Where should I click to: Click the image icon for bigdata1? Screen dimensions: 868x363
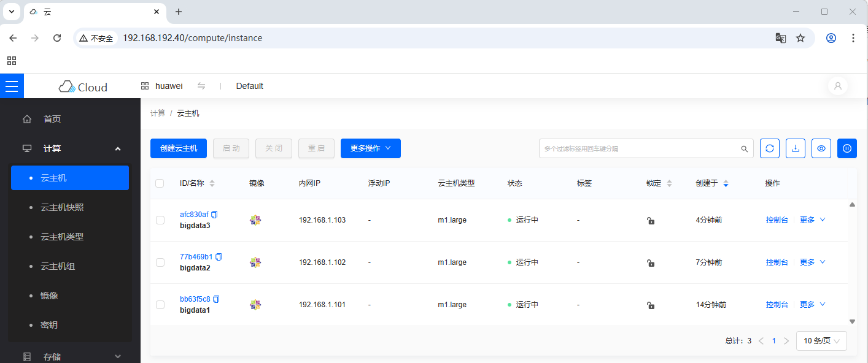click(255, 305)
